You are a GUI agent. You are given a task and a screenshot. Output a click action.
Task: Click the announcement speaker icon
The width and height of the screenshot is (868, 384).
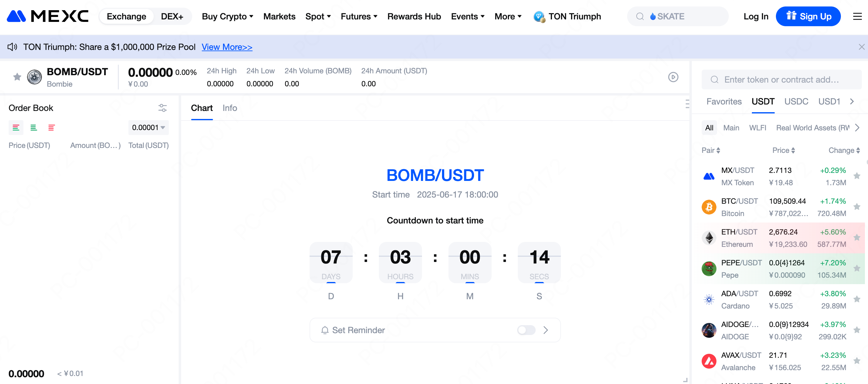[12, 47]
